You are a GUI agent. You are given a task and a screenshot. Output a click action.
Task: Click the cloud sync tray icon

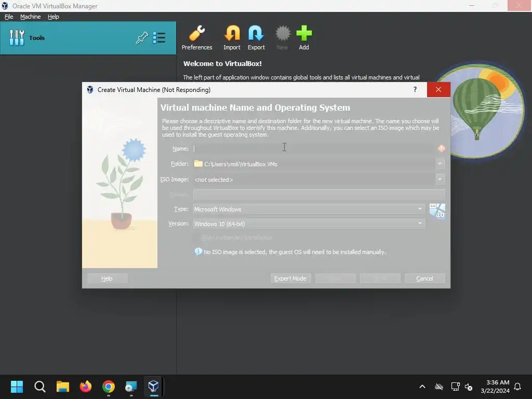pos(438,387)
